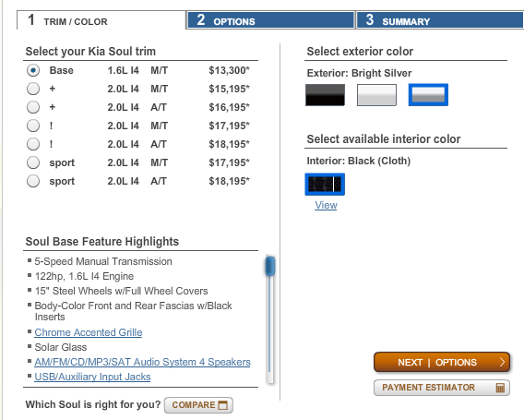Click the Compare button
The height and width of the screenshot is (420, 524).
point(198,405)
